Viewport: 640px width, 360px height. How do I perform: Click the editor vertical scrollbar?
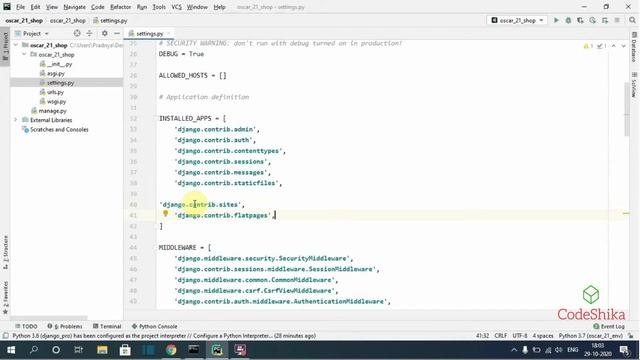tap(627, 109)
